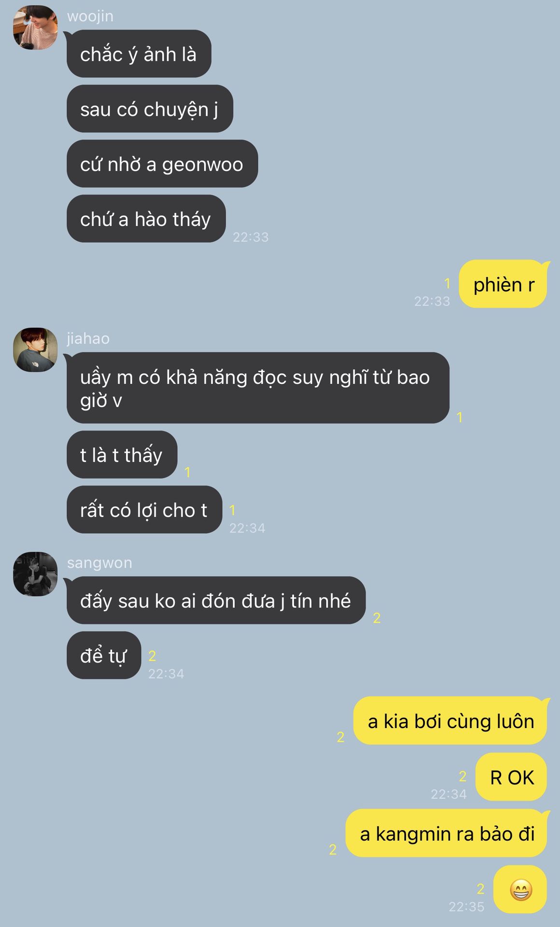This screenshot has width=560, height=927.
Task: Select yellow bubble 'R OK'
Action: pyautogui.click(x=511, y=777)
